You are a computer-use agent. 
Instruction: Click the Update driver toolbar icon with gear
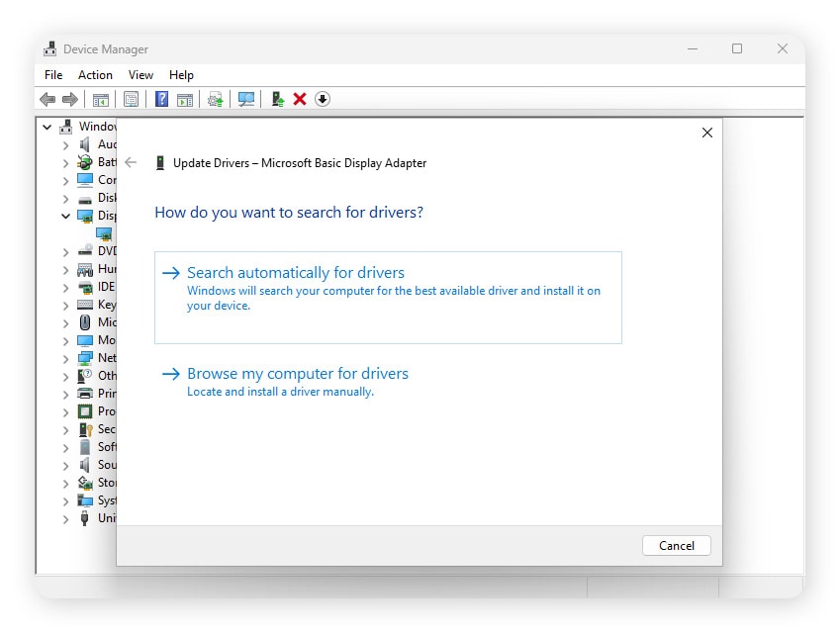pos(216,99)
